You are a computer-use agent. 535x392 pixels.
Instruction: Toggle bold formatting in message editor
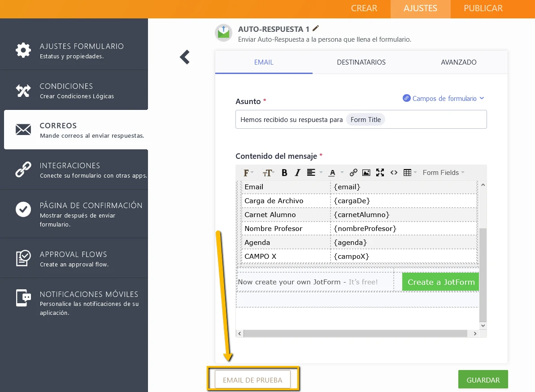click(284, 173)
